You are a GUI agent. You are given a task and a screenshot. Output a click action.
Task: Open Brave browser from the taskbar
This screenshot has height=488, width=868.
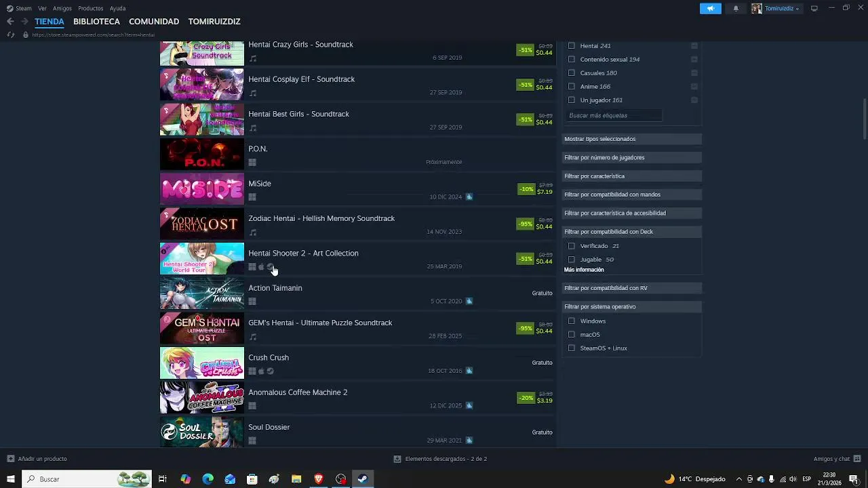319,479
